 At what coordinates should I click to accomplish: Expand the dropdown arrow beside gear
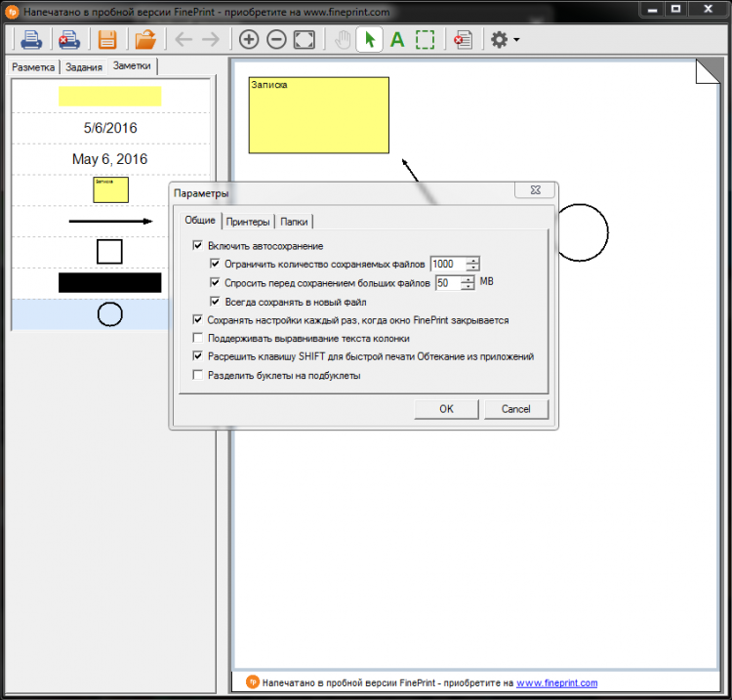pyautogui.click(x=516, y=40)
